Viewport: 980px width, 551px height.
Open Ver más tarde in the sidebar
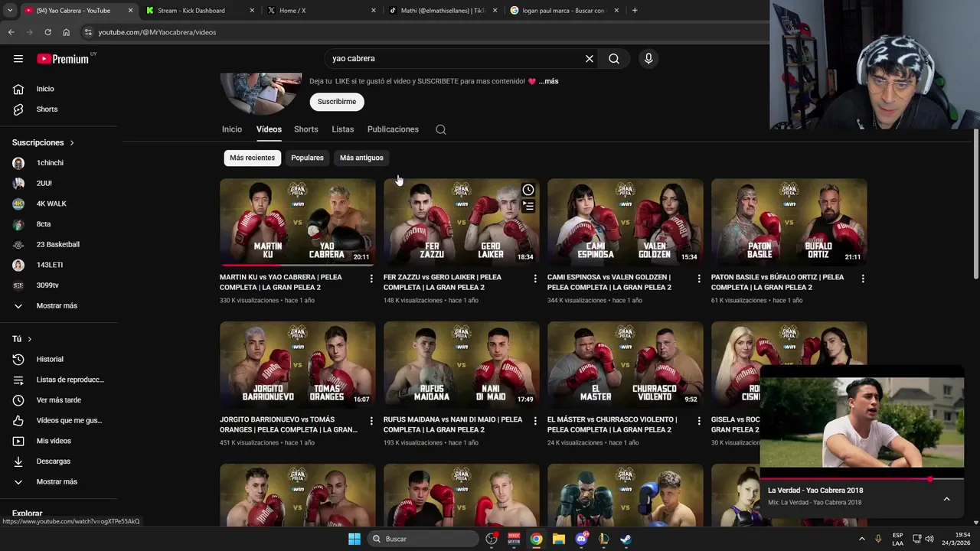[59, 400]
